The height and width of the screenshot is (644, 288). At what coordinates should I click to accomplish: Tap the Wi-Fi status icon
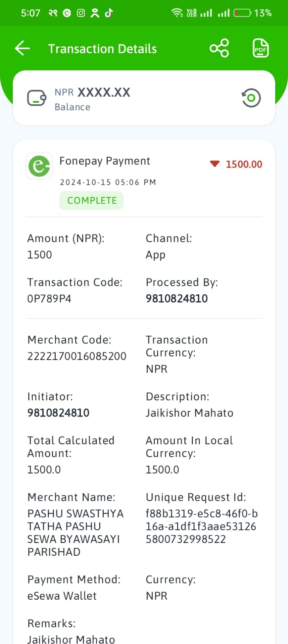pyautogui.click(x=177, y=13)
